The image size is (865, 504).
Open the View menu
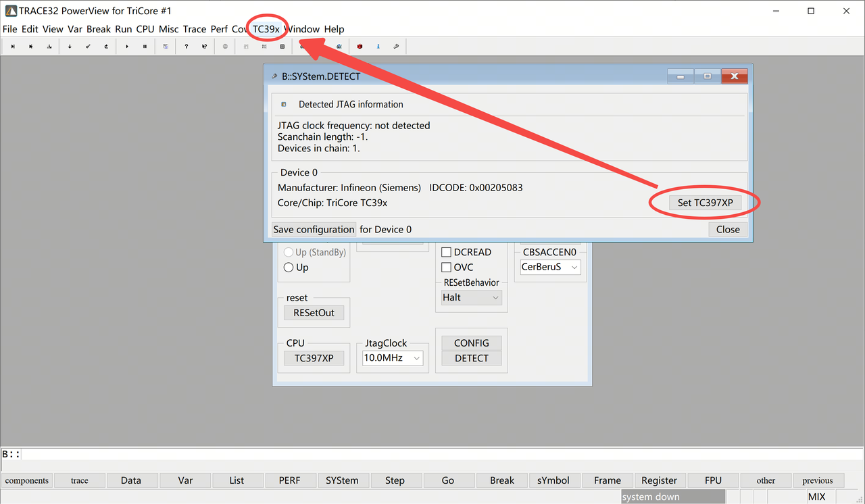53,29
